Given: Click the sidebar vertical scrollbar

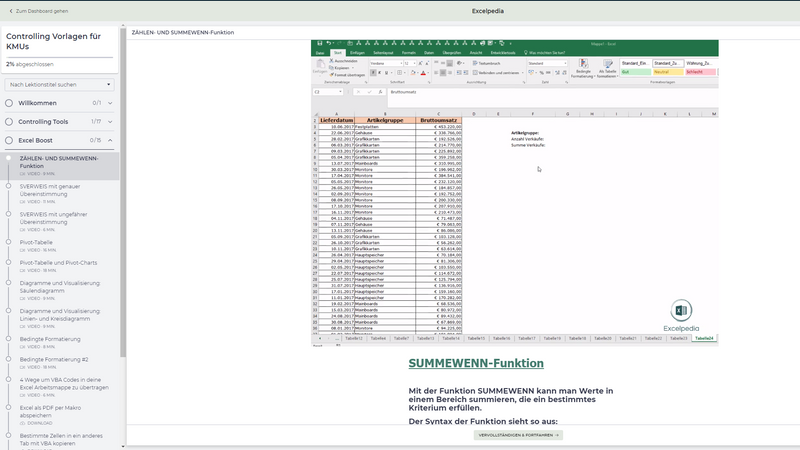Looking at the screenshot, I should tap(123, 193).
